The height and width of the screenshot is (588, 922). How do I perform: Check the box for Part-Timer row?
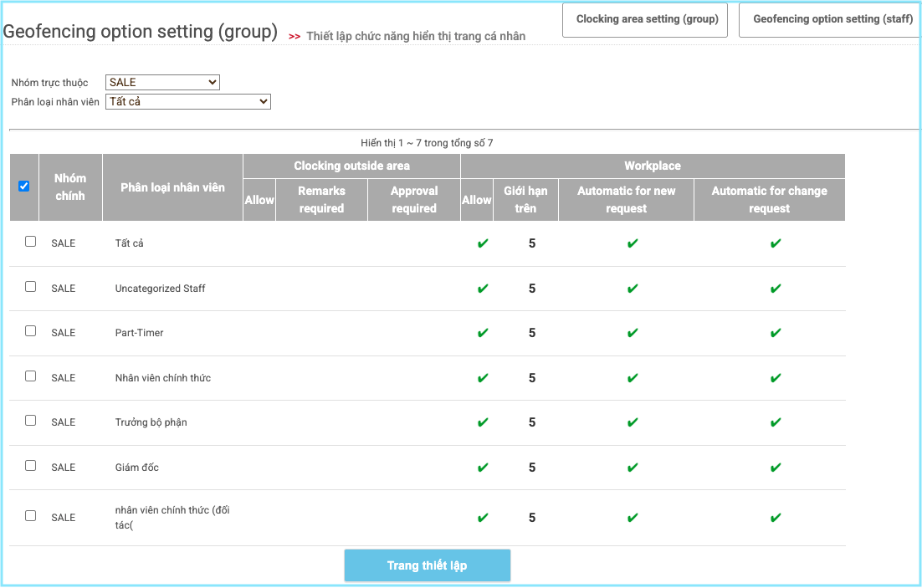[x=31, y=331]
